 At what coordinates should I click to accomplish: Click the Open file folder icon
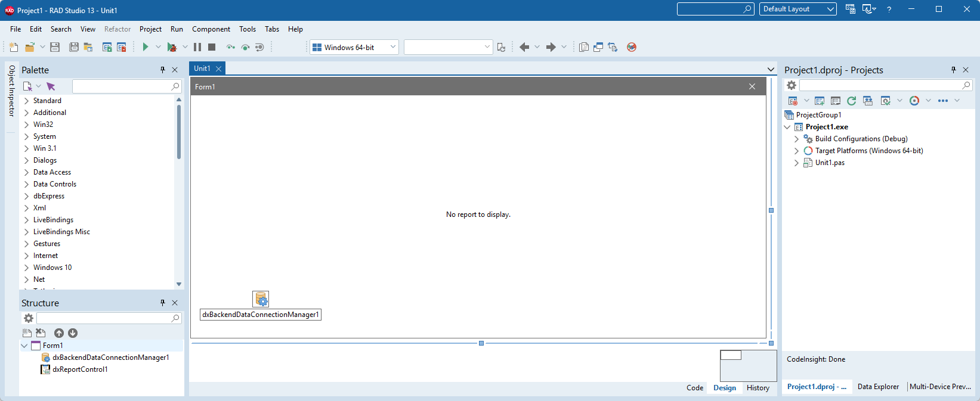point(29,47)
